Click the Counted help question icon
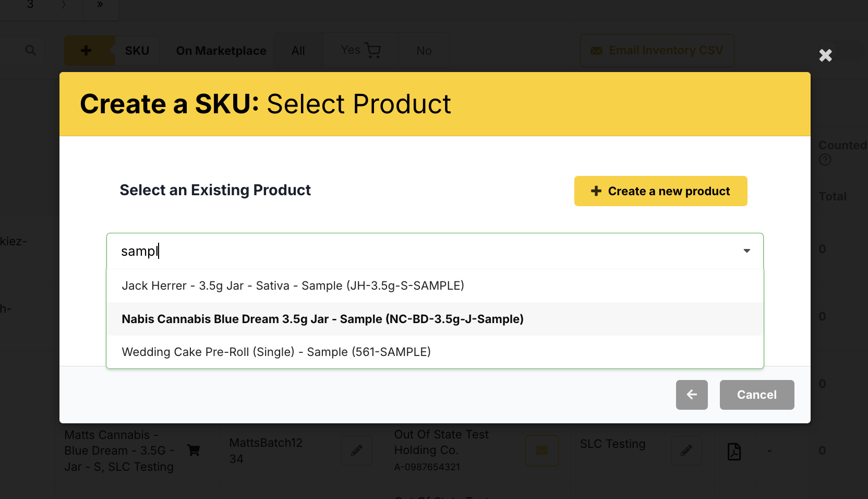 coord(825,160)
